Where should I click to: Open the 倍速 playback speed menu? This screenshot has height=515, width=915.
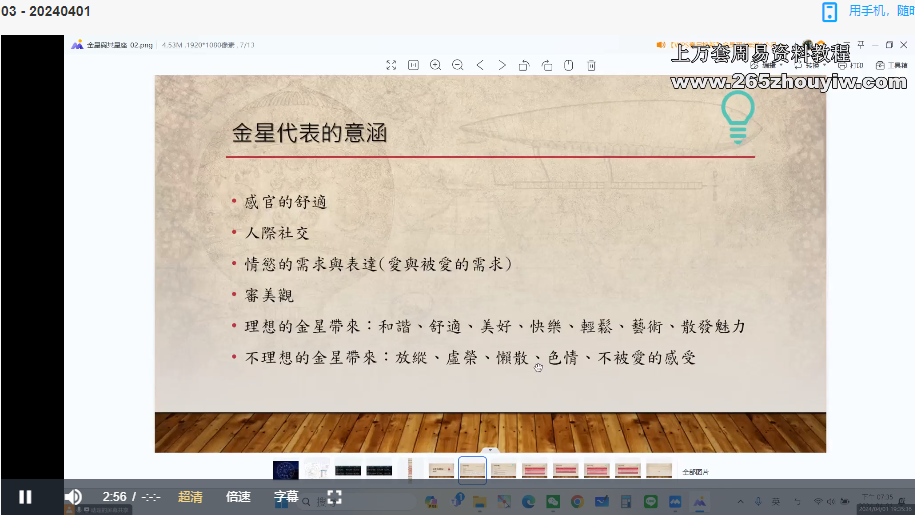point(238,496)
